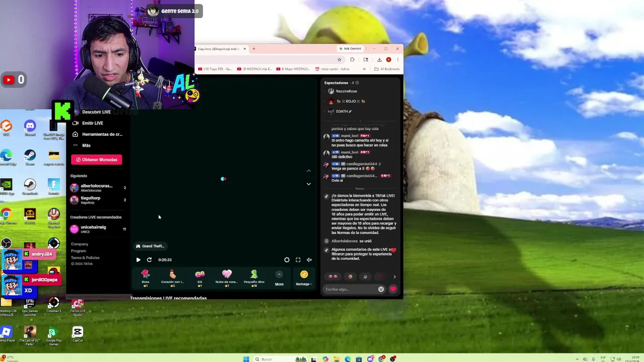Open Más options in sidebar
The width and height of the screenshot is (644, 362).
click(83, 145)
